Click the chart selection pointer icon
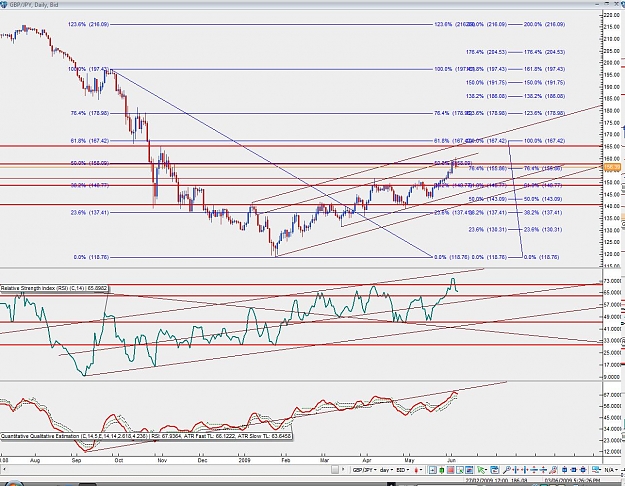The image size is (625, 486). point(460,470)
